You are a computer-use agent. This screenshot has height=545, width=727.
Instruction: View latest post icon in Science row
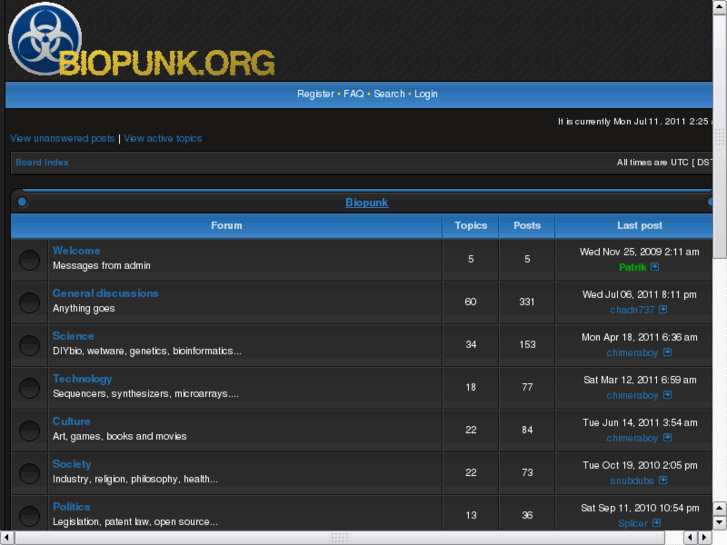[x=667, y=352]
